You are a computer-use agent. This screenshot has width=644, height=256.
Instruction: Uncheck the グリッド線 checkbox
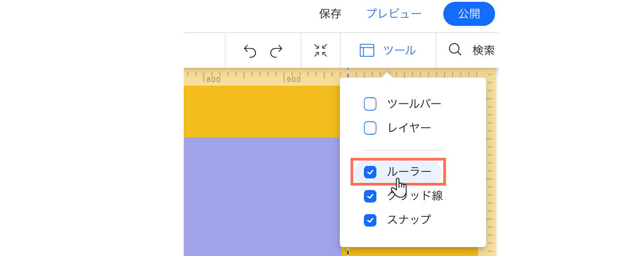pyautogui.click(x=370, y=196)
